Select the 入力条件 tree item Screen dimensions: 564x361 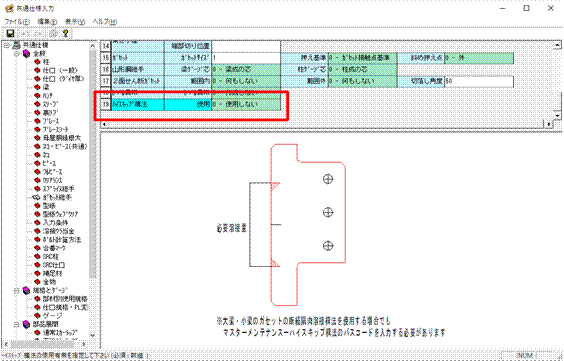tap(55, 223)
